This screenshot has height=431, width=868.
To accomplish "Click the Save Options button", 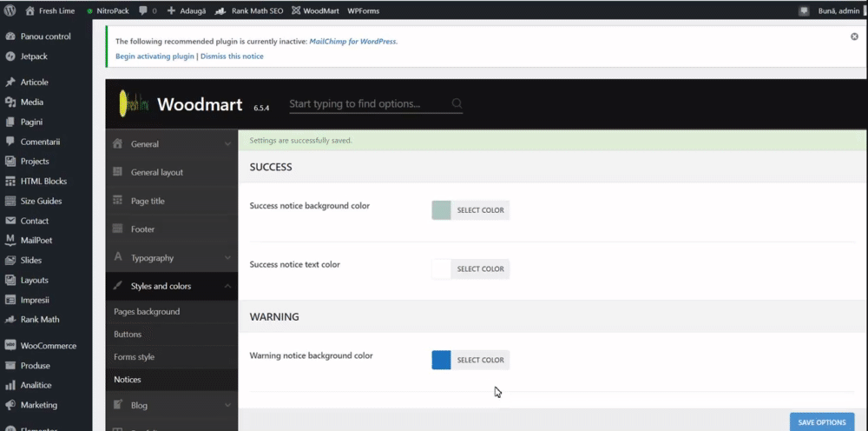I will pos(822,422).
